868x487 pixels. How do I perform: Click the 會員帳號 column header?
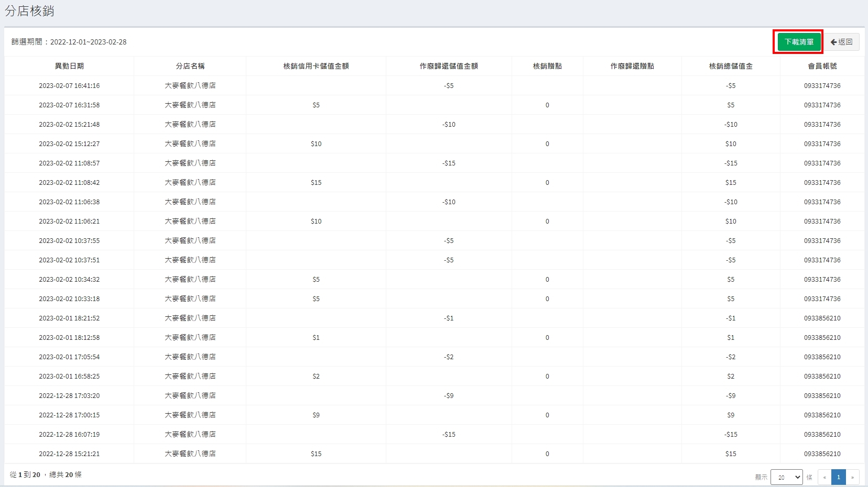(x=822, y=66)
